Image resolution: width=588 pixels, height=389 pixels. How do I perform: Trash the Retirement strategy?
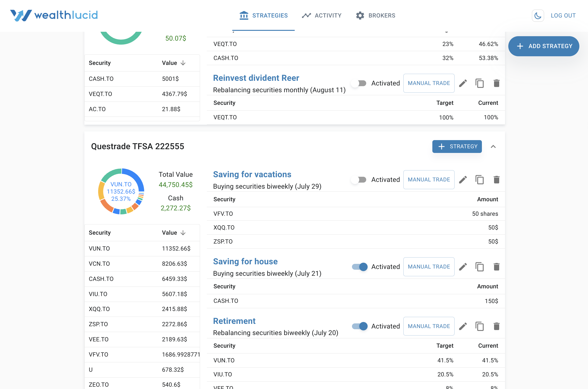click(496, 326)
